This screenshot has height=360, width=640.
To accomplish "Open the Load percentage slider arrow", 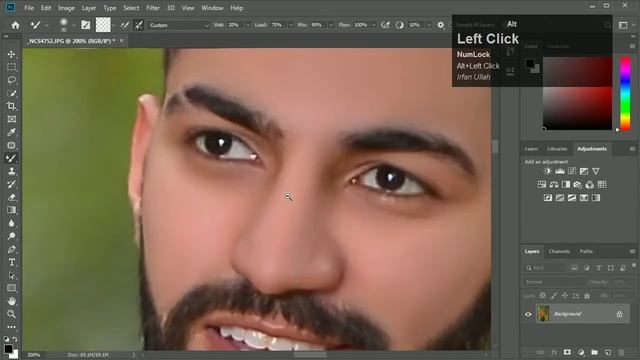I will click(x=291, y=25).
